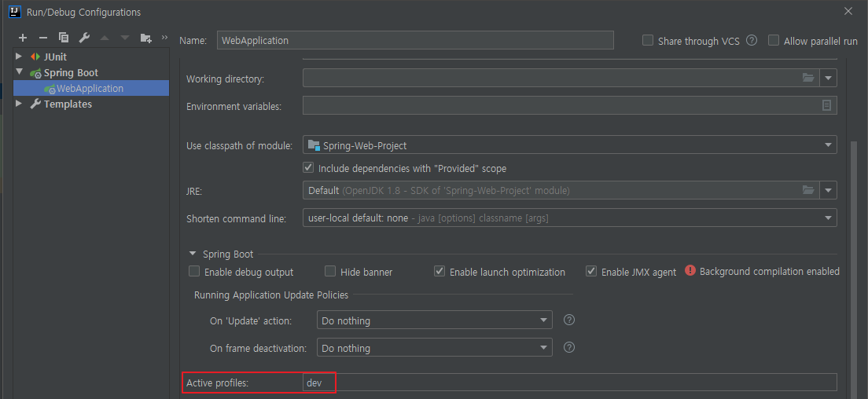Select the JUnit tree item

(55, 57)
